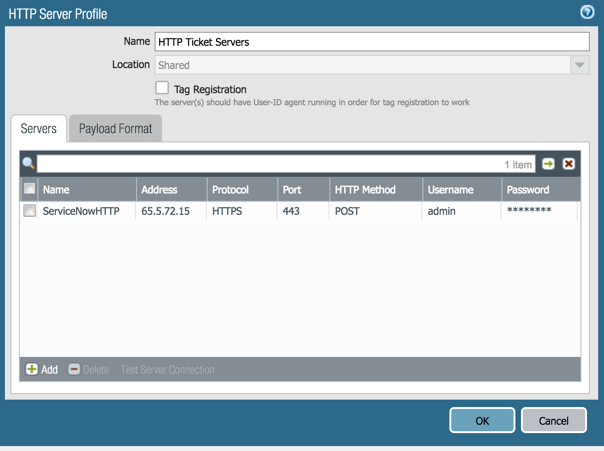
Task: Click the OK button
Action: (x=482, y=421)
